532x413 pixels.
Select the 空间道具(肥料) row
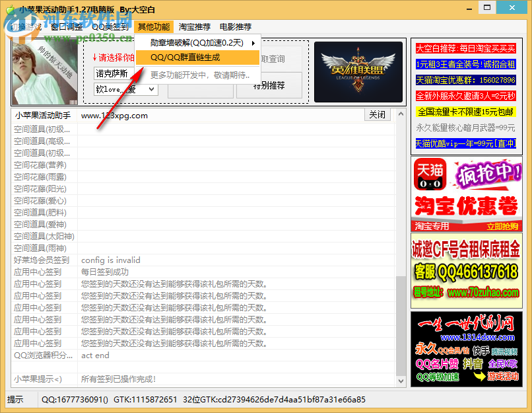[203, 213]
